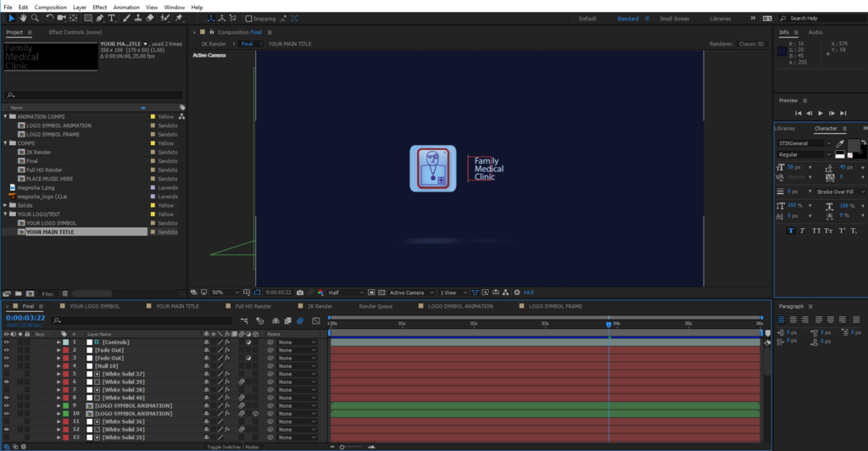Select the Eraser tool
The image size is (868, 451).
(149, 18)
